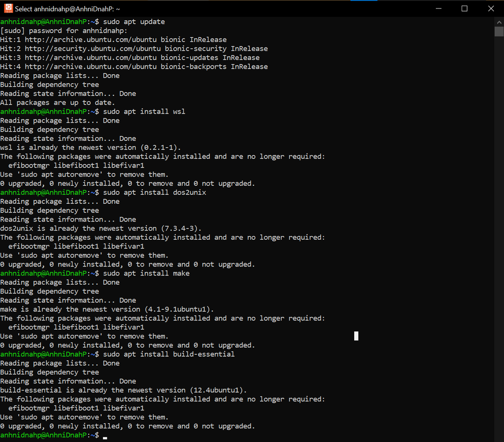Click the Ubuntu icon in title bar
Viewport: 504px width, 442px height.
click(x=9, y=9)
